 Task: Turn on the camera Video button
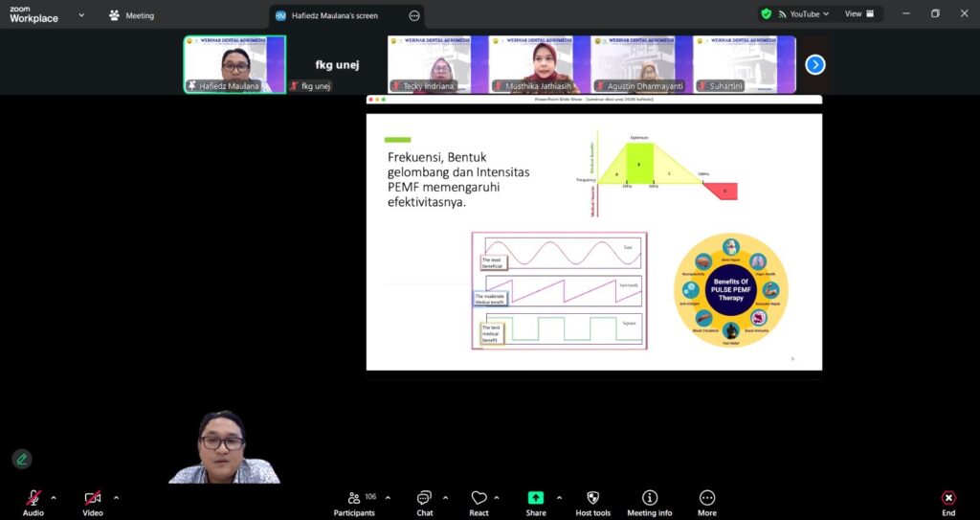tap(93, 499)
